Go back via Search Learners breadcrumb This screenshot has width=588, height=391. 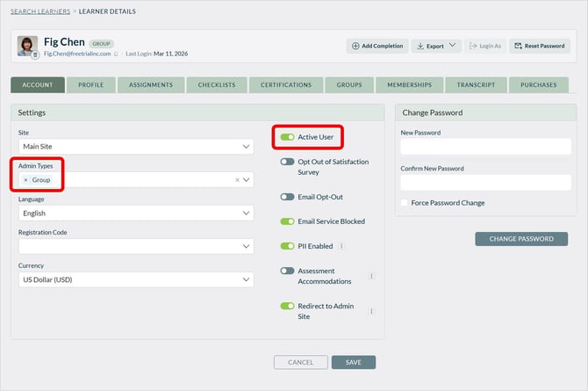pos(40,11)
